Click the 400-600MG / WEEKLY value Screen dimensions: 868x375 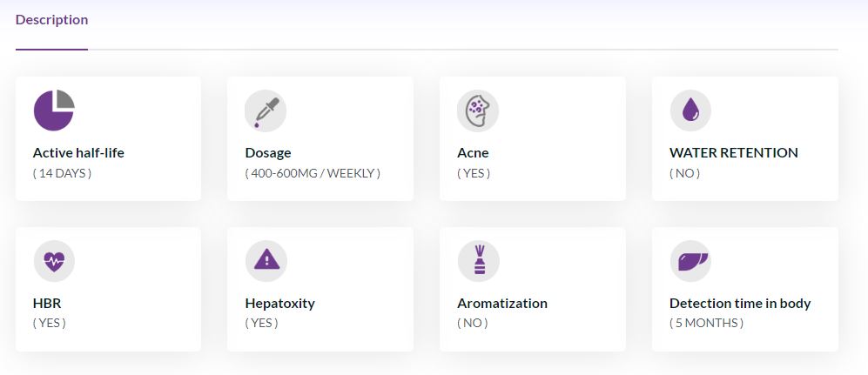[x=313, y=174]
